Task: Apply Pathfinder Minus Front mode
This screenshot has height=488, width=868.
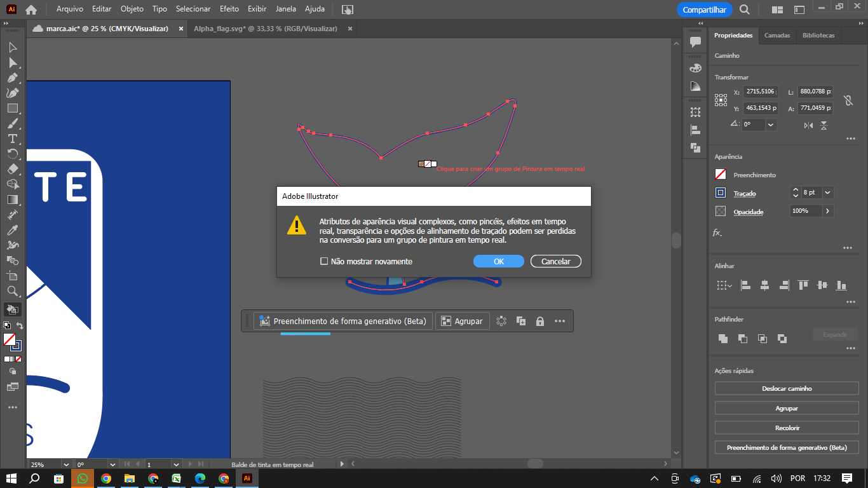Action: pos(742,339)
